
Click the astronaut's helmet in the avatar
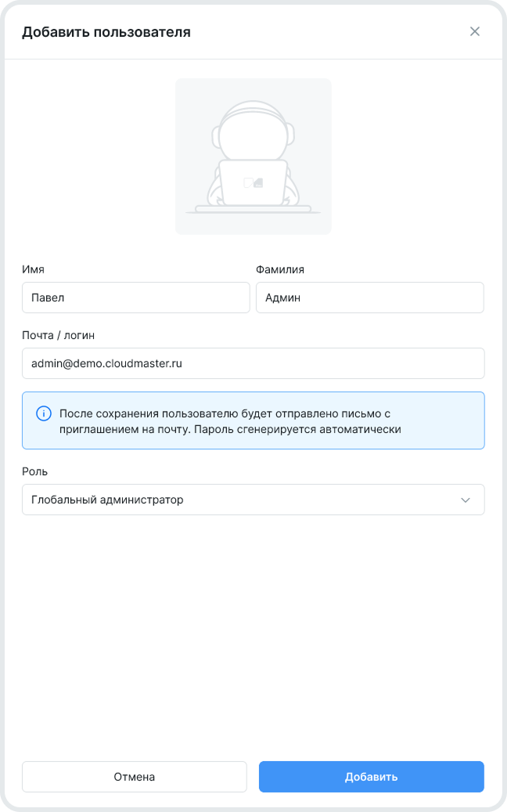pos(253,125)
